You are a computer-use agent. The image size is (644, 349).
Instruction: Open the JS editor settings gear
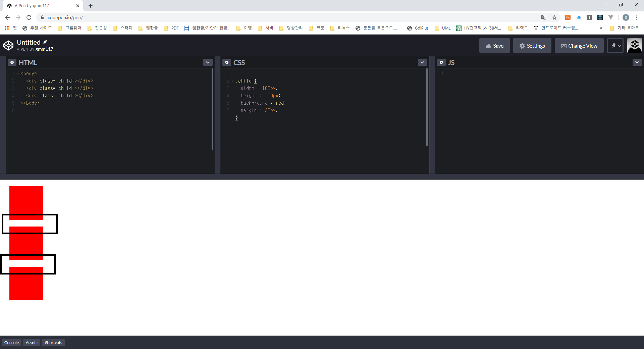pos(441,62)
